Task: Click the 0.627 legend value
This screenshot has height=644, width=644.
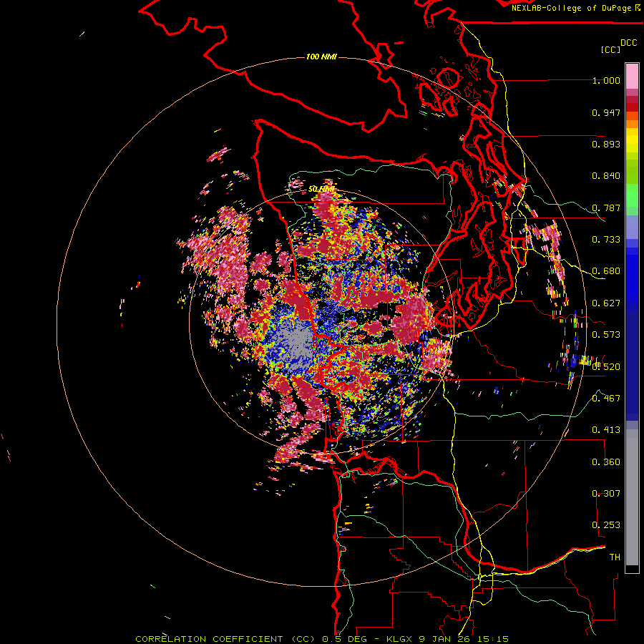Action: coord(606,303)
